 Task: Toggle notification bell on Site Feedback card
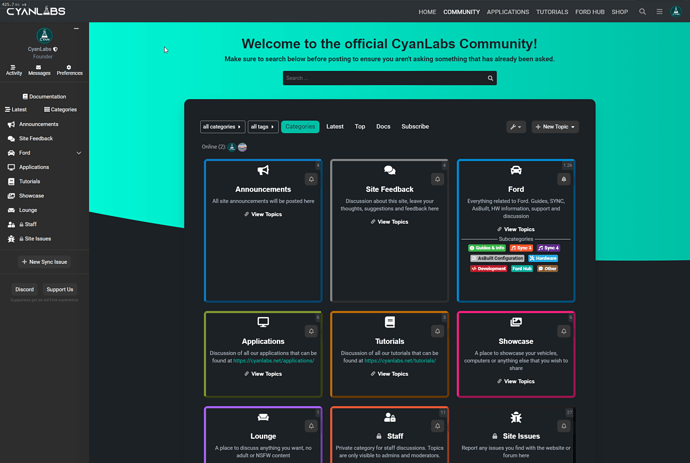pyautogui.click(x=437, y=179)
